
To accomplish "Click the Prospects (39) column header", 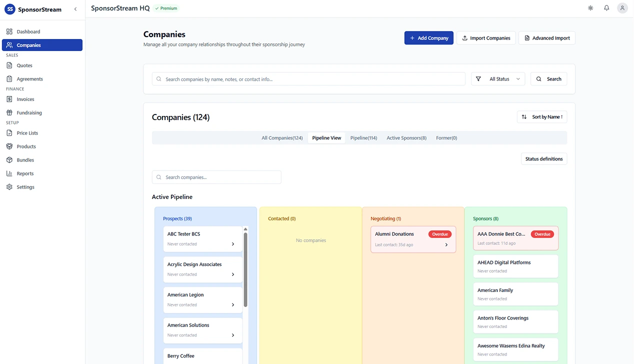I will tap(177, 218).
